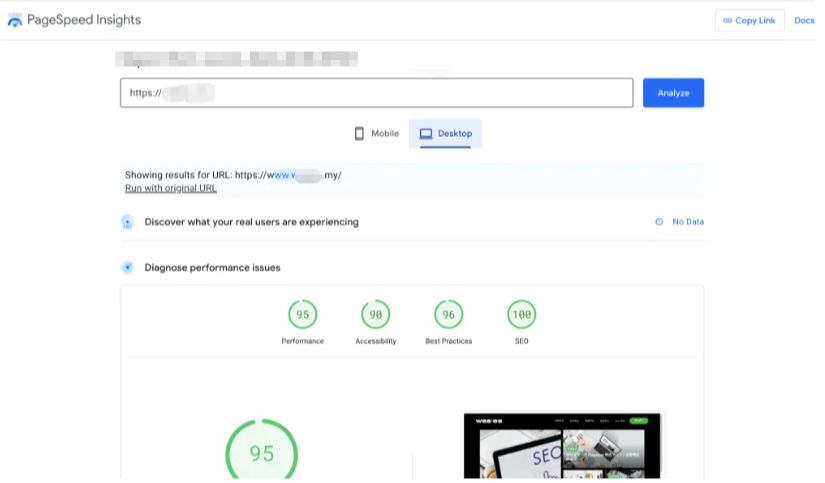Click Run with original URL link
The image size is (825, 483).
pyautogui.click(x=170, y=188)
